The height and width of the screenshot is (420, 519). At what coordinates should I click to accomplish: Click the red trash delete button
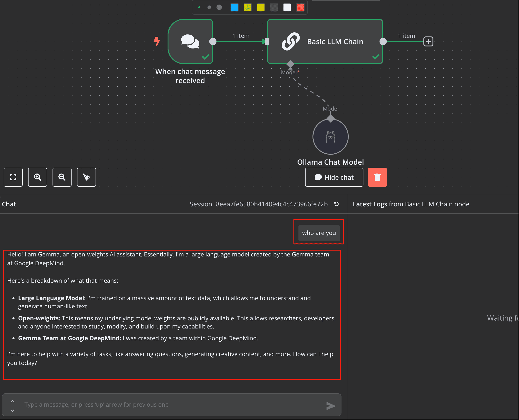377,177
